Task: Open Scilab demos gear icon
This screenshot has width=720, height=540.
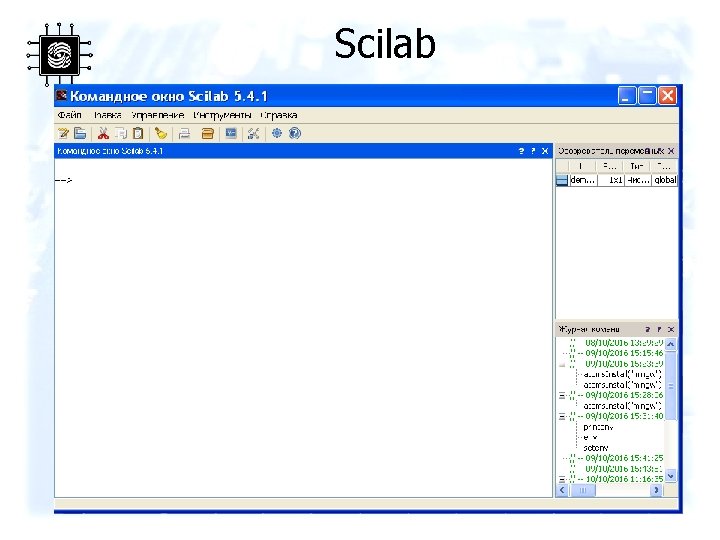Action: [x=277, y=134]
